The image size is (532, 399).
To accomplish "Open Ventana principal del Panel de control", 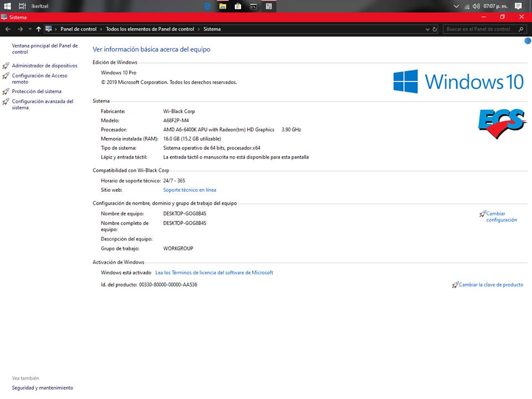I will click(45, 49).
